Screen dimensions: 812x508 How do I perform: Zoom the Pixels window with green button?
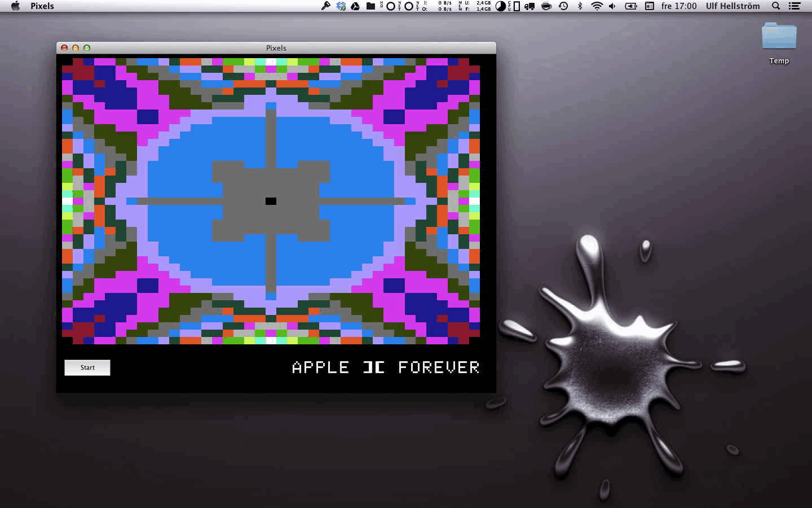coord(87,48)
